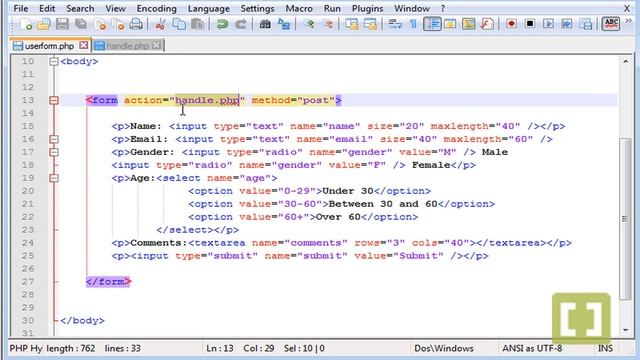
Task: Click the vertical scrollbar thumb
Action: [x=626, y=219]
